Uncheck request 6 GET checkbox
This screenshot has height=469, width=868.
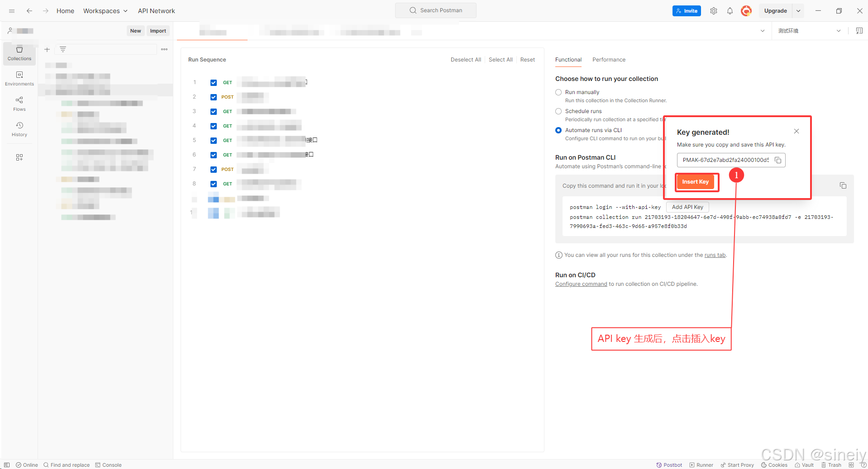click(x=214, y=155)
